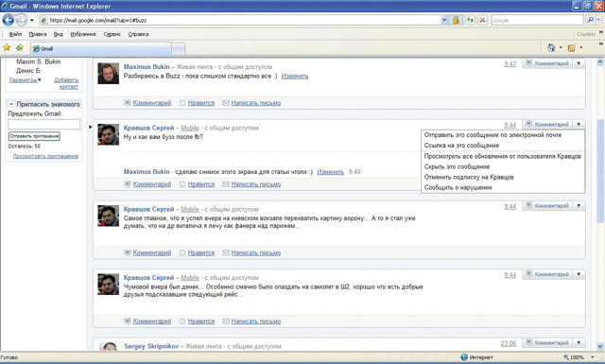Viewport: 605px width, 364px height.
Task: Open the Избранное menu
Action: point(83,34)
